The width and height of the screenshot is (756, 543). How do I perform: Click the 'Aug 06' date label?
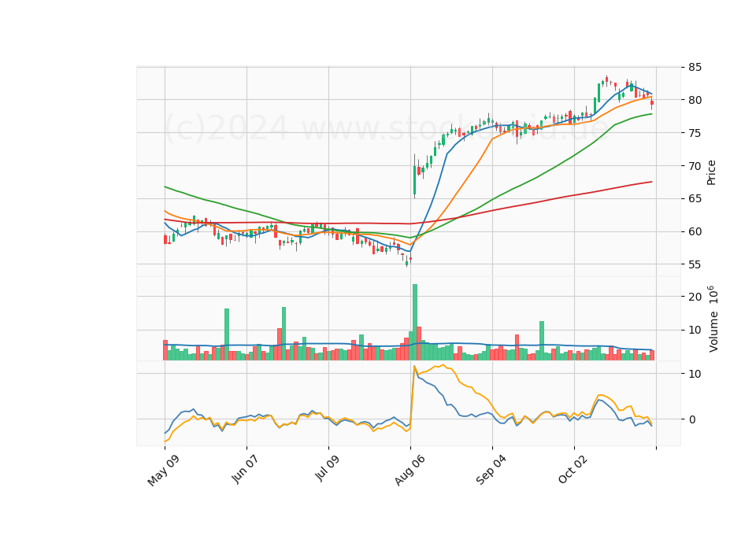[x=409, y=471]
